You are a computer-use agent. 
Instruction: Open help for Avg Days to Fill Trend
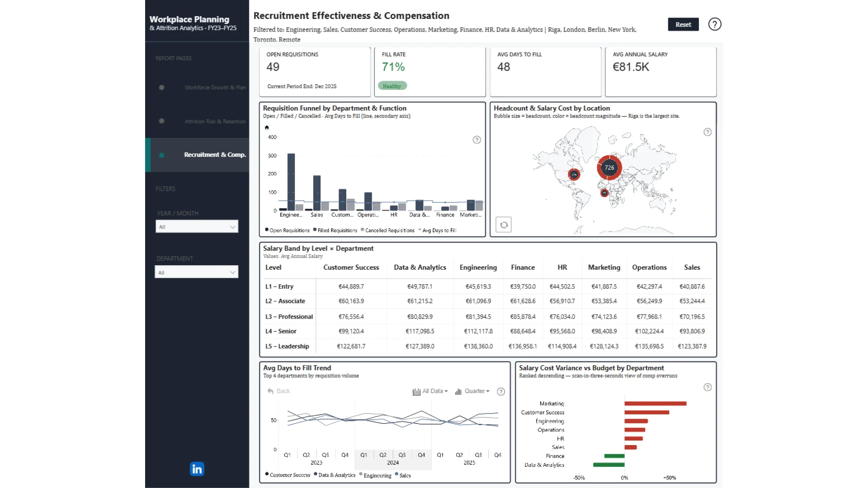501,392
